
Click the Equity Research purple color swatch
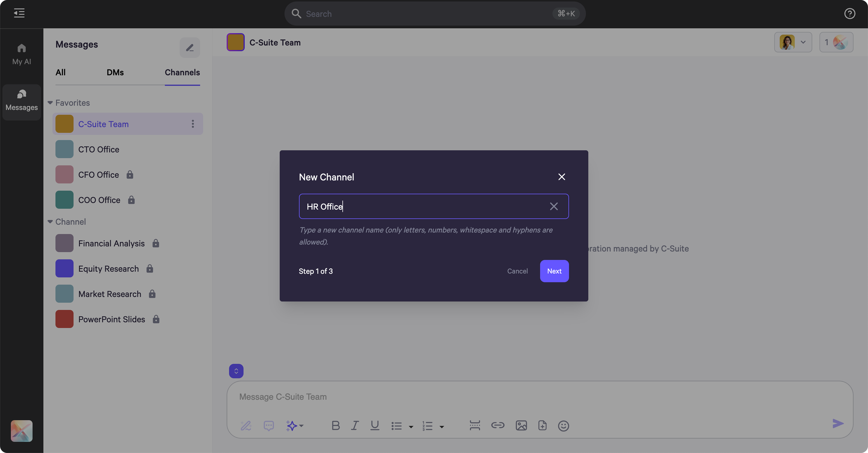pyautogui.click(x=64, y=268)
